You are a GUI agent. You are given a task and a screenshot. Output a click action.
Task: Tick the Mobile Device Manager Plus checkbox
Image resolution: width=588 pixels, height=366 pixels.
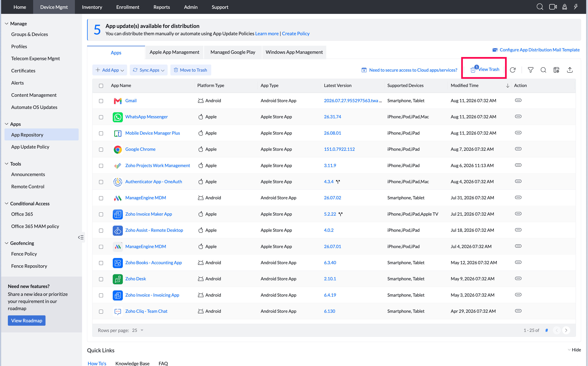tap(101, 133)
